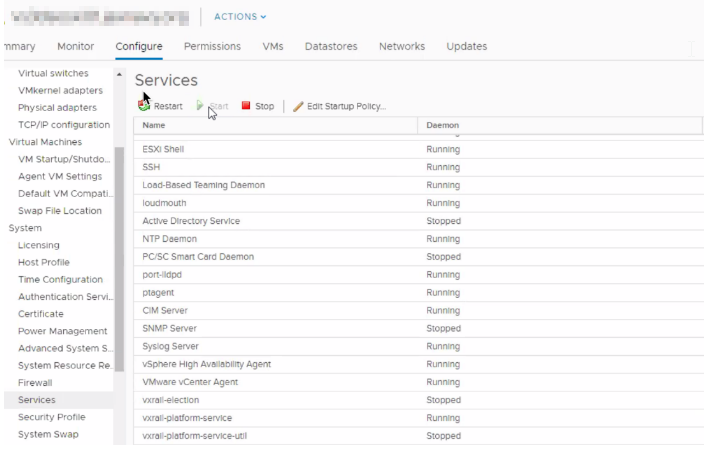Switch to the Monitor tab
Image resolution: width=717 pixels, height=452 pixels.
tap(75, 46)
